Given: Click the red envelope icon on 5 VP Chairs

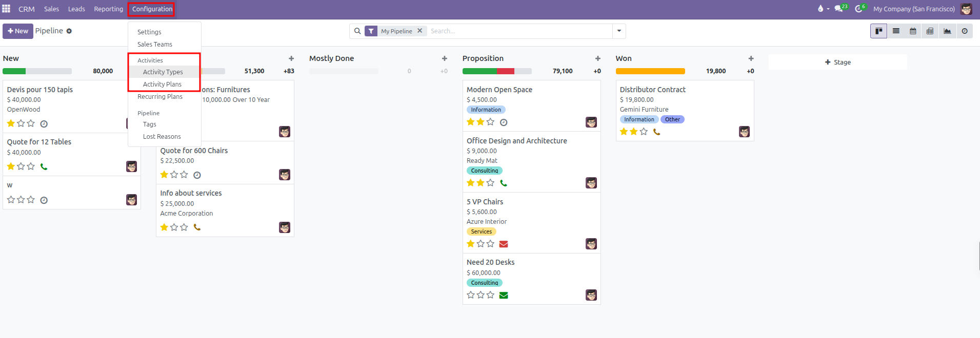Looking at the screenshot, I should point(504,244).
